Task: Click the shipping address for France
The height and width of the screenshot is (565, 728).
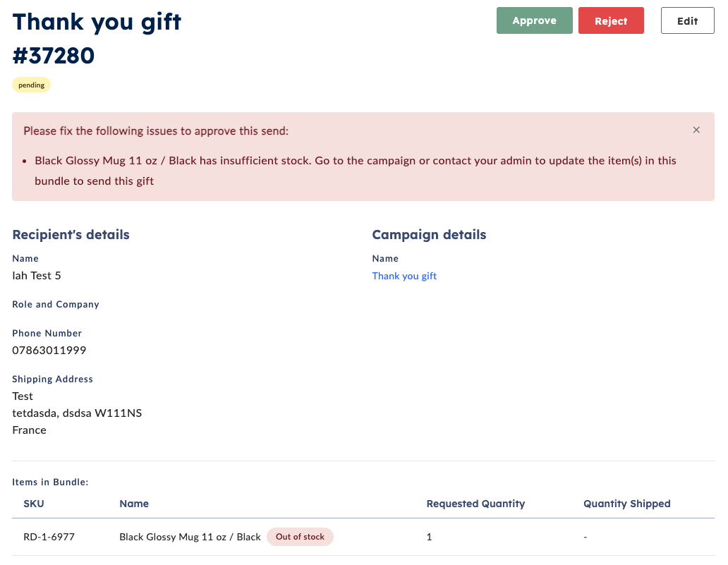Action: [29, 430]
